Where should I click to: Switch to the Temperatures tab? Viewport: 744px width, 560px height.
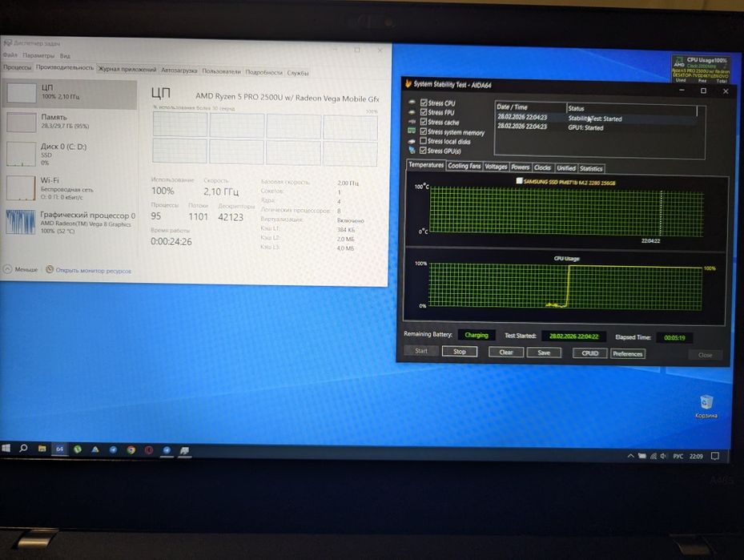pos(426,165)
